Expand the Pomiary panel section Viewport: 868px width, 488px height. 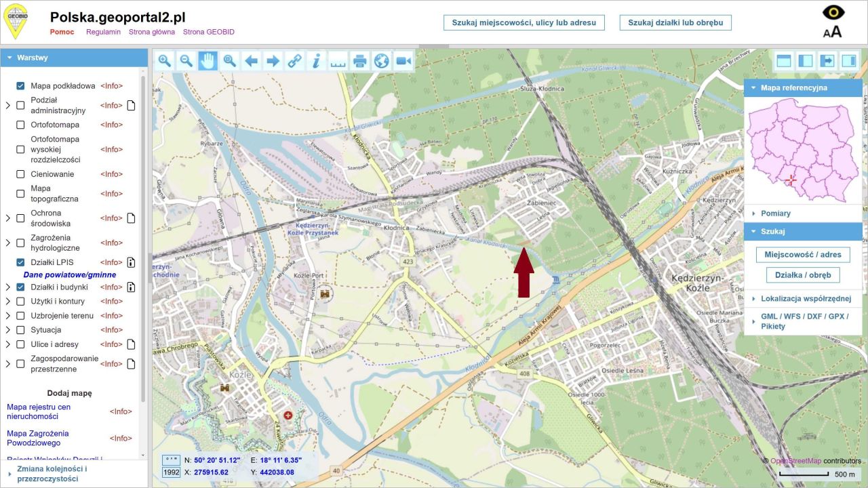click(803, 213)
